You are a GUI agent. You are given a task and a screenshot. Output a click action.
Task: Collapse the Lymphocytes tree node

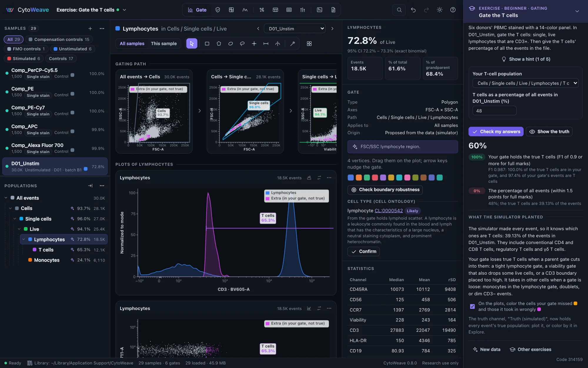(24, 239)
